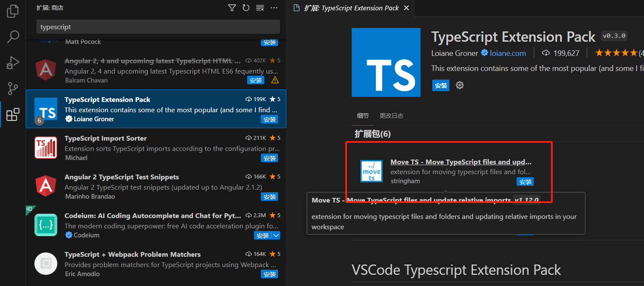
Task: Open the Search view in activity bar
Action: (x=13, y=37)
